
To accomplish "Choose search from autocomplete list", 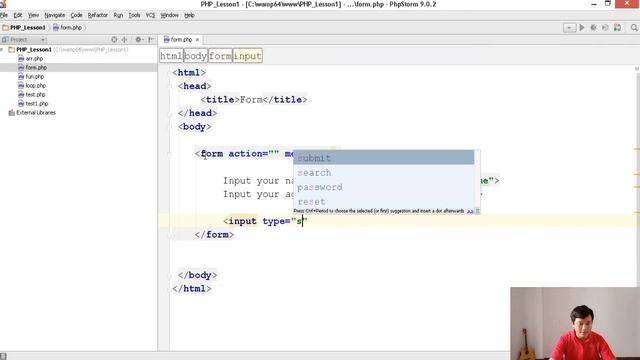I will 384,173.
